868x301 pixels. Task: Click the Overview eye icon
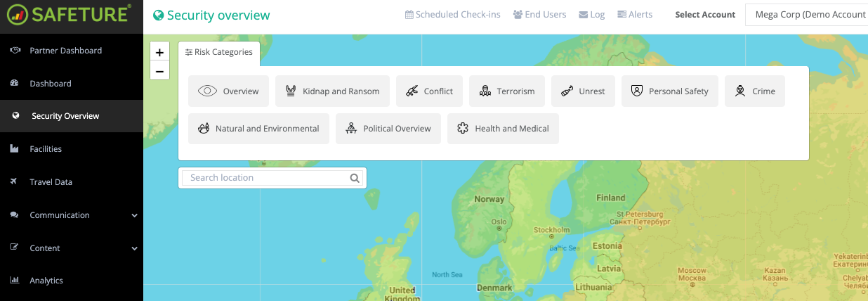(207, 91)
